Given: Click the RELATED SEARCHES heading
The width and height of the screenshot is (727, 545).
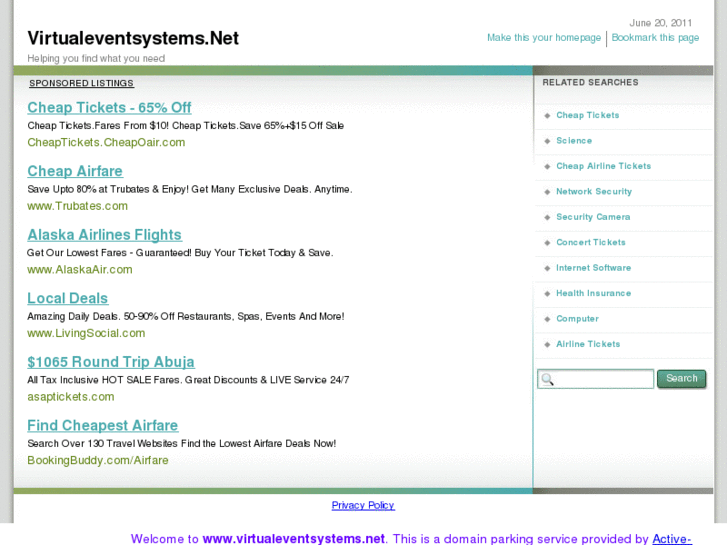Looking at the screenshot, I should 590,83.
